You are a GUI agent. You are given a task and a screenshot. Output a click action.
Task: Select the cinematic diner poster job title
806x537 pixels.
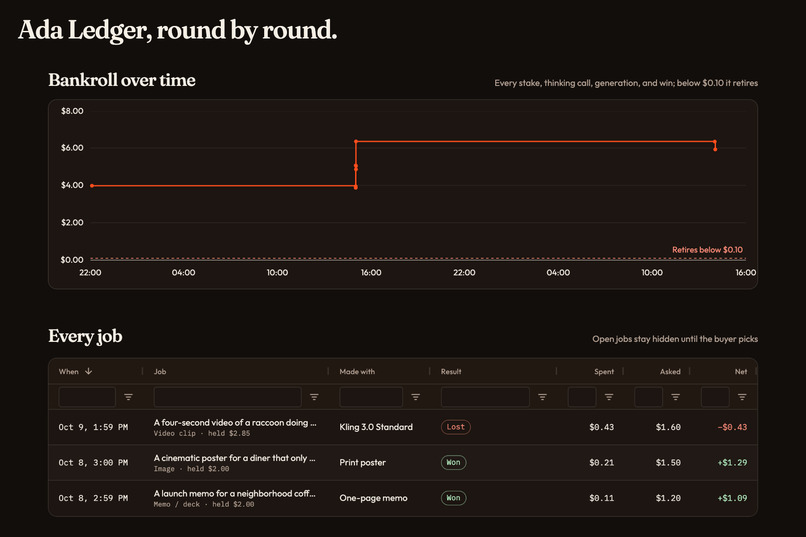pos(234,458)
